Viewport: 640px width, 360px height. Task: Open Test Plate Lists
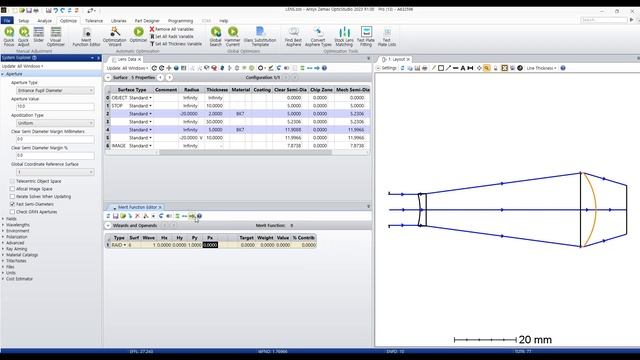tap(387, 36)
